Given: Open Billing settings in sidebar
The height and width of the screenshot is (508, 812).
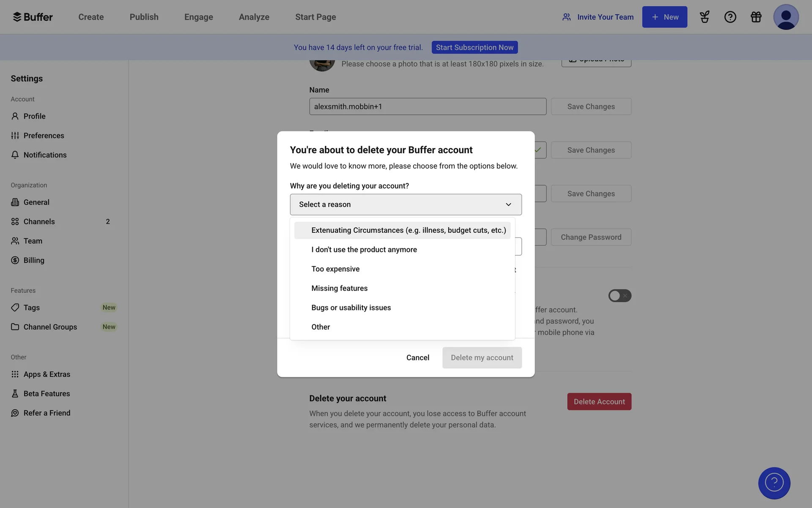Looking at the screenshot, I should click(x=34, y=260).
